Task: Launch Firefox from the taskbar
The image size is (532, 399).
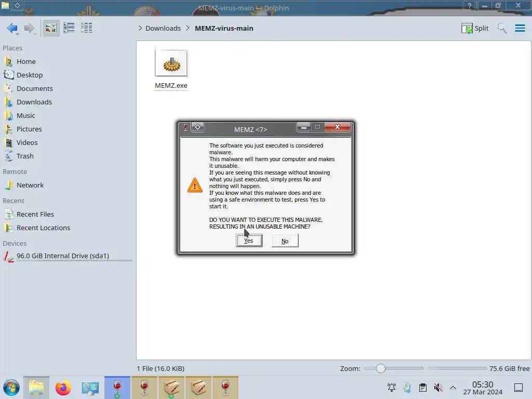Action: 63,388
